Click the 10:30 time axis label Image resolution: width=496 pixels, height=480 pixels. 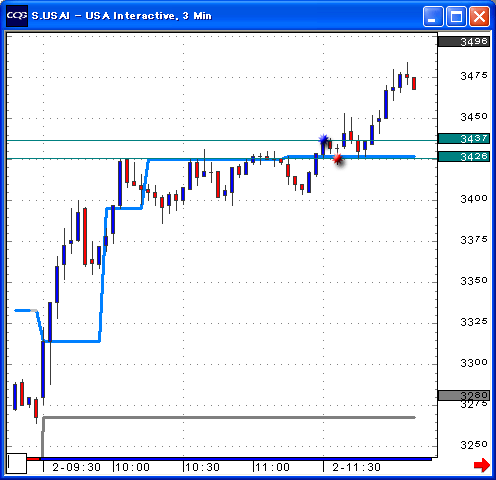pyautogui.click(x=202, y=467)
